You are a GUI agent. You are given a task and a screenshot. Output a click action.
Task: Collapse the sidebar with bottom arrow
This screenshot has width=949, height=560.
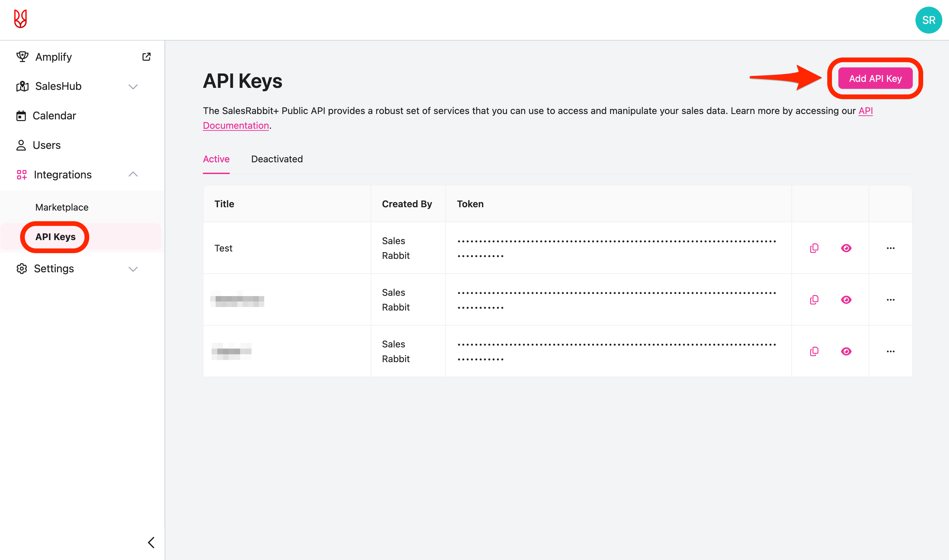click(151, 542)
